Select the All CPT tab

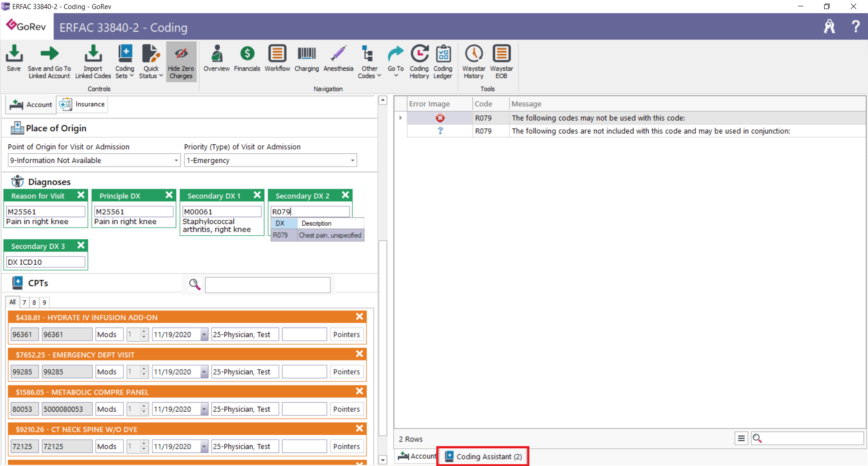tap(13, 302)
